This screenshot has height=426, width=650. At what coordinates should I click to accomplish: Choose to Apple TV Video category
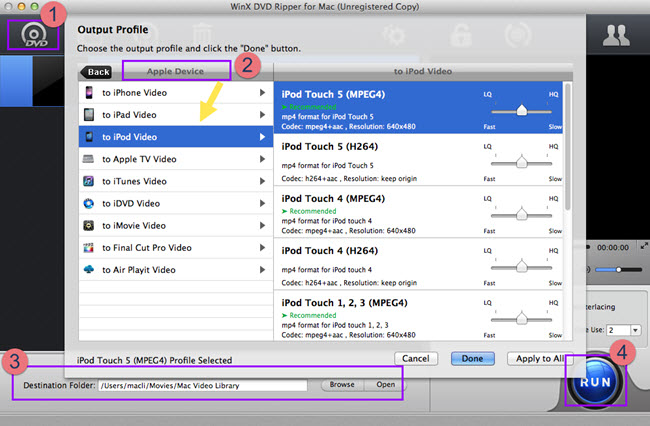[176, 159]
